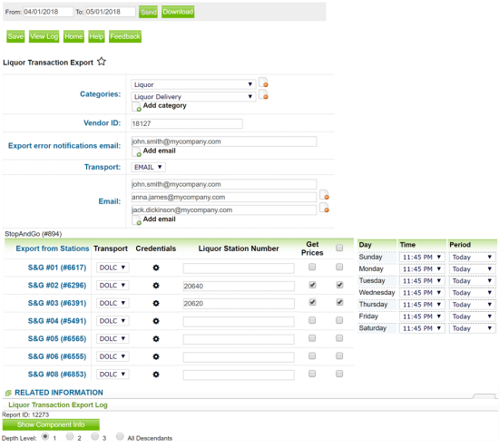Click the green Download button
This screenshot has width=499, height=448.
coord(178,12)
